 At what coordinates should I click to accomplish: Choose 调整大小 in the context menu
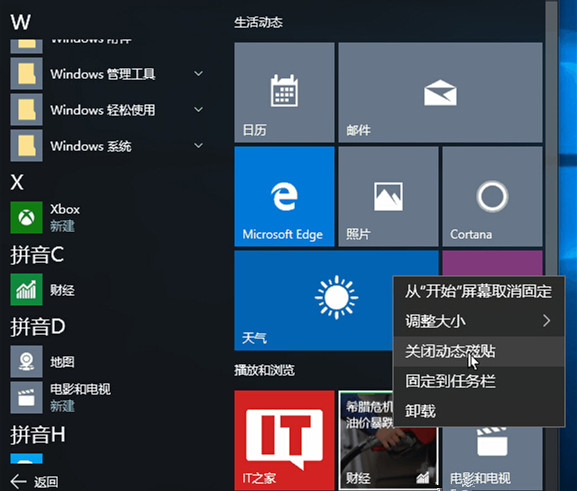[x=479, y=321]
